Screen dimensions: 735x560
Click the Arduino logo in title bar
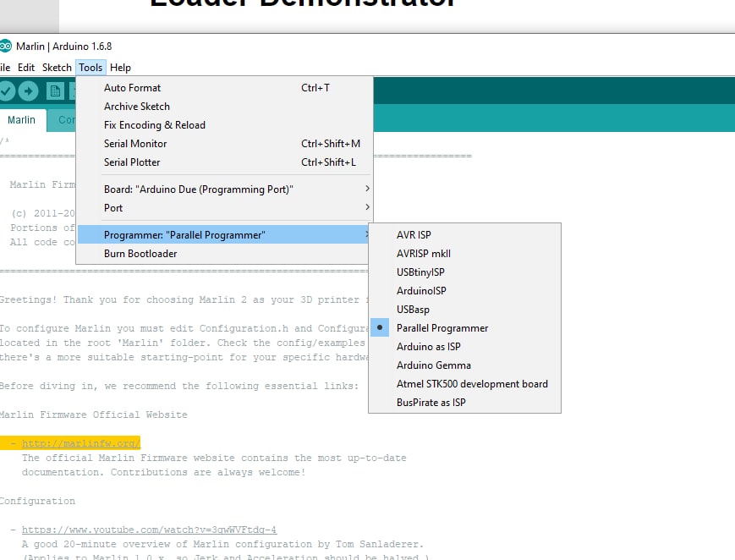point(5,46)
